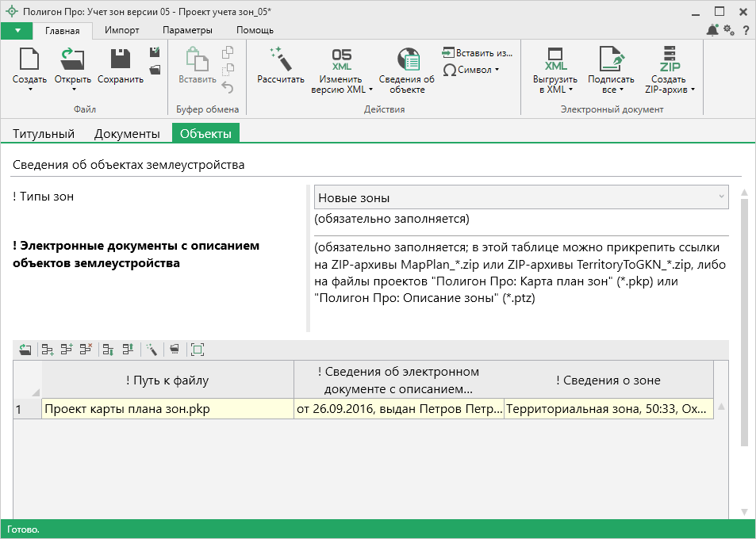Viewport: 756px width, 539px height.
Task: Switch to the Импорт ribbon tab
Action: pos(121,30)
